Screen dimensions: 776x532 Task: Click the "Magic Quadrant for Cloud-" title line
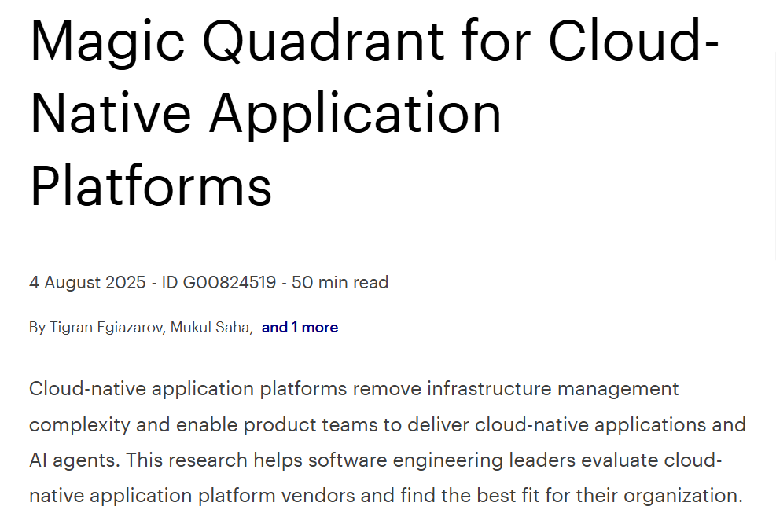[374, 42]
